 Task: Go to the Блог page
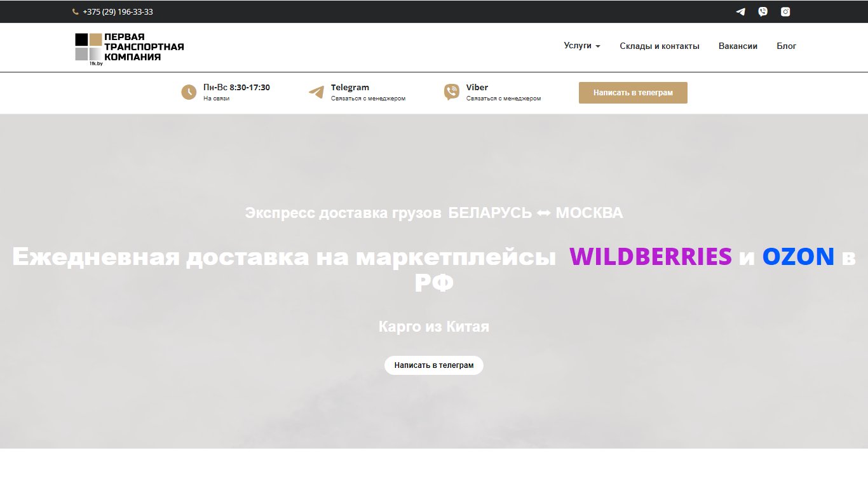(x=786, y=46)
